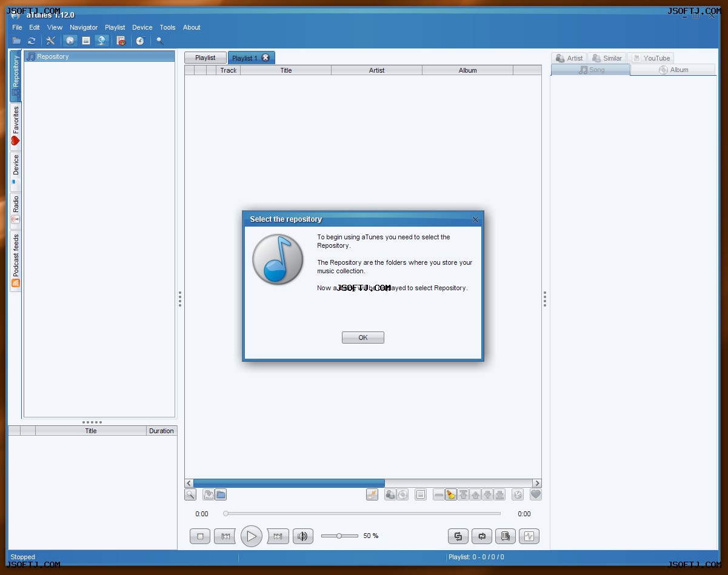The width and height of the screenshot is (728, 575).
Task: Click the open folder toolbar icon
Action: [16, 41]
